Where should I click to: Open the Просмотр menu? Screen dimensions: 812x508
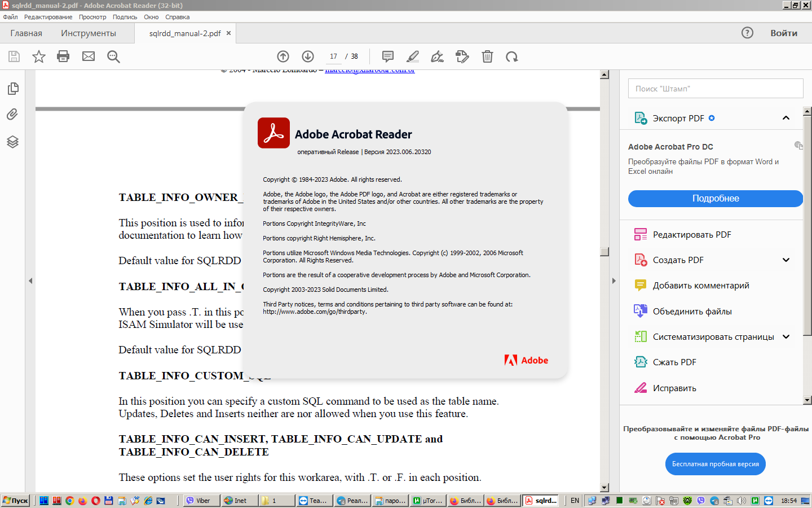click(92, 17)
